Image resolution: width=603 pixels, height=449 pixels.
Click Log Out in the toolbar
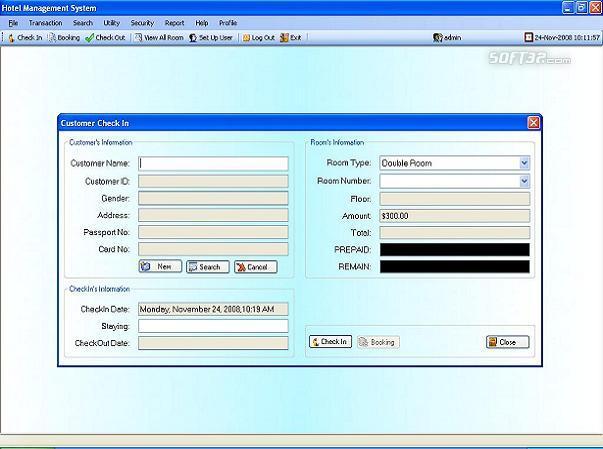259,38
